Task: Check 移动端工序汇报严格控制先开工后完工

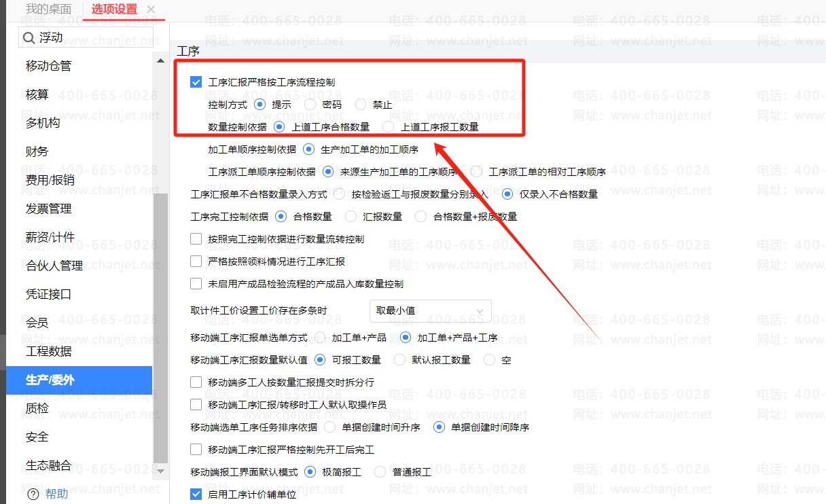Action: 196,450
